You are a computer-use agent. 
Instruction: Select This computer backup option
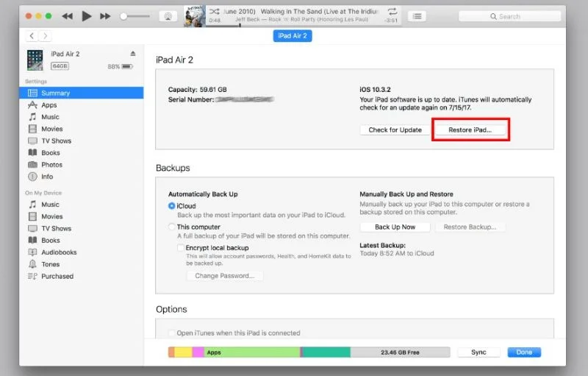(x=172, y=227)
